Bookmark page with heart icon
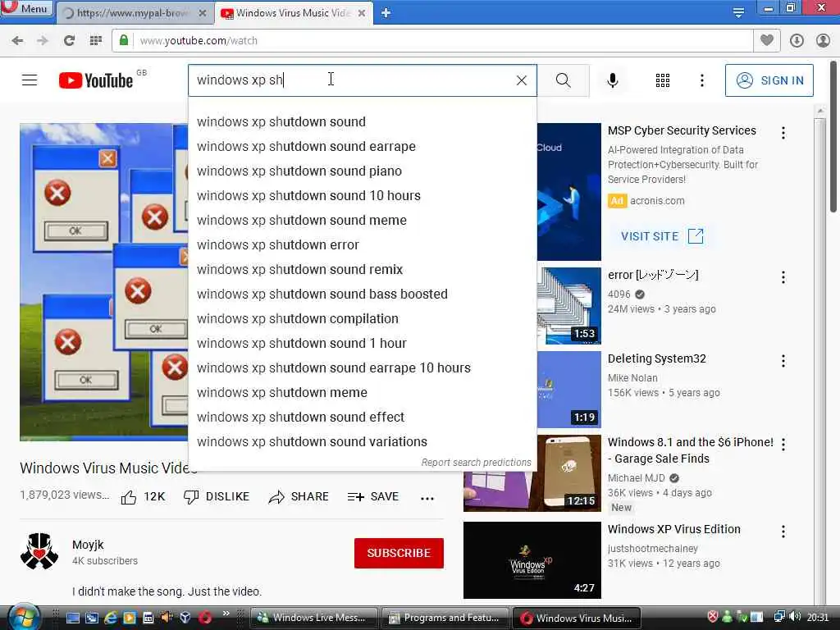This screenshot has height=630, width=840. pyautogui.click(x=767, y=40)
